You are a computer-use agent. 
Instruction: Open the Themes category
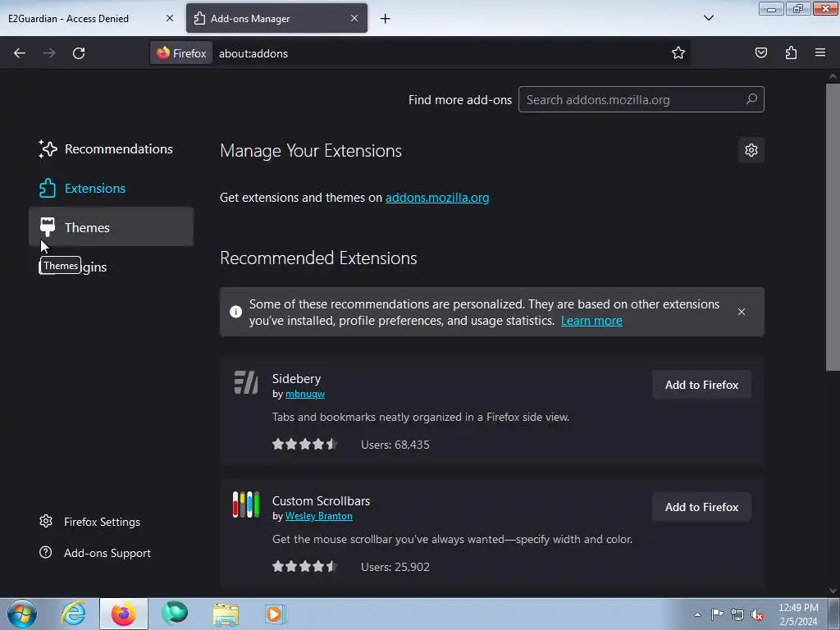111,227
